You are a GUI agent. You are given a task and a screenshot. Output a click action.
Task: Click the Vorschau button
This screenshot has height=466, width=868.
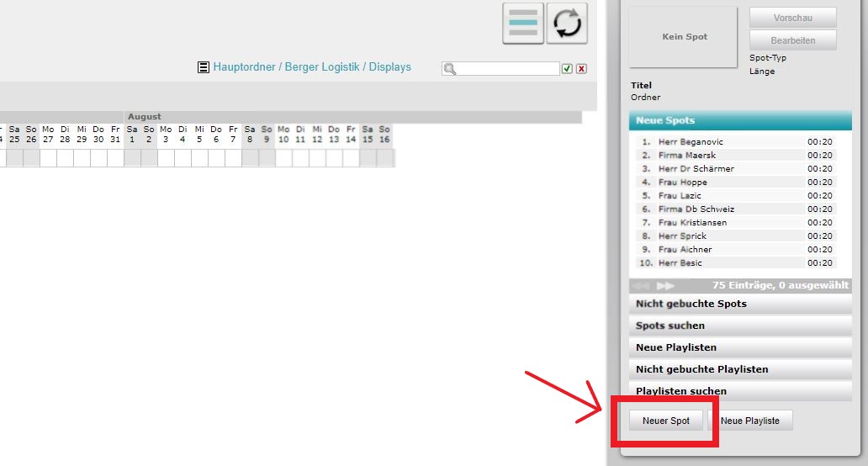792,18
